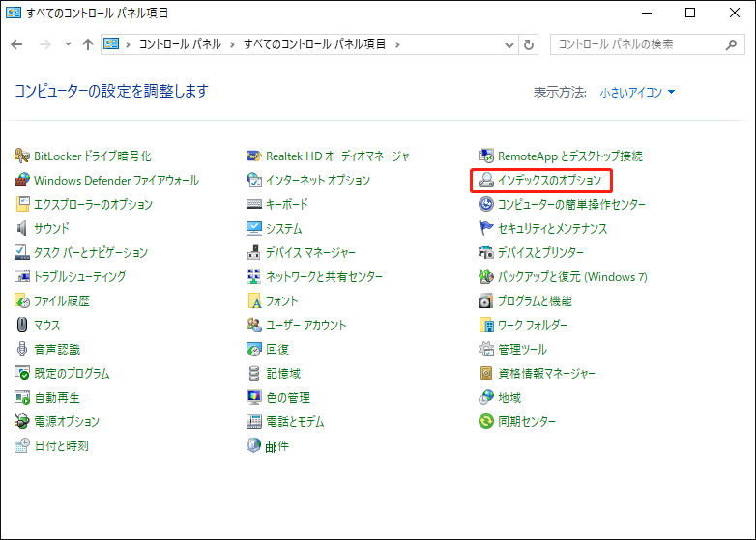Expand chevron before コントロール パネル breadcrumb
756x540 pixels.
[x=128, y=44]
